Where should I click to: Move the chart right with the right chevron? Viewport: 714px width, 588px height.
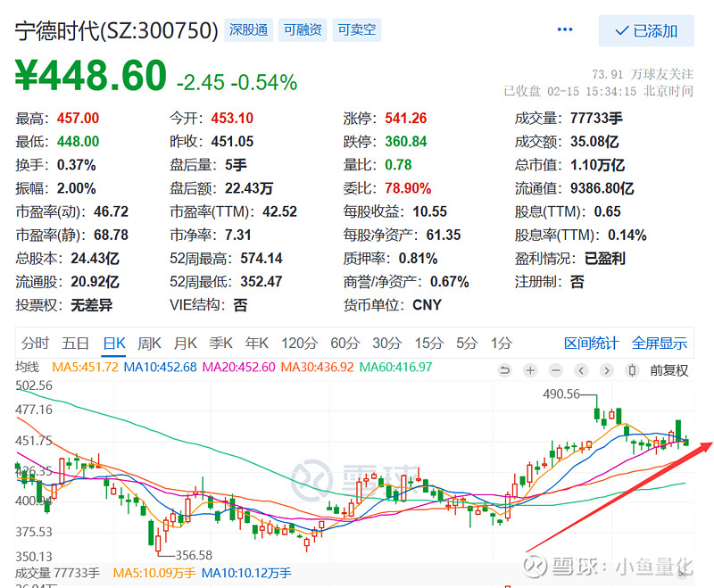(607, 370)
